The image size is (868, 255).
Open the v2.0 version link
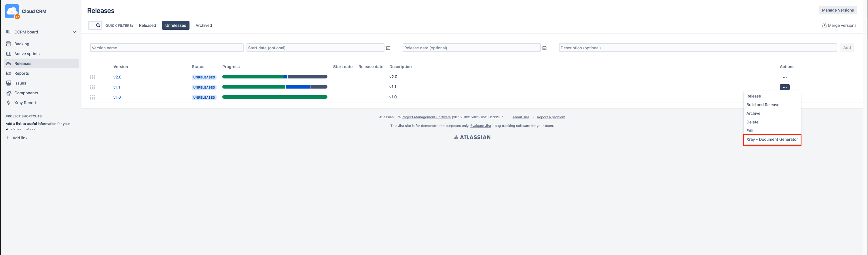[117, 77]
